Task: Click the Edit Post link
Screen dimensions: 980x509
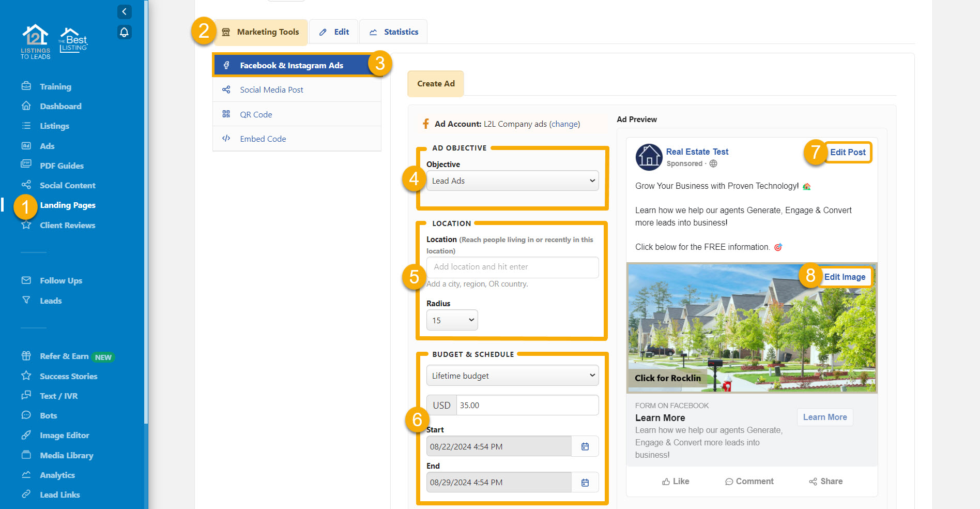Action: (x=848, y=152)
